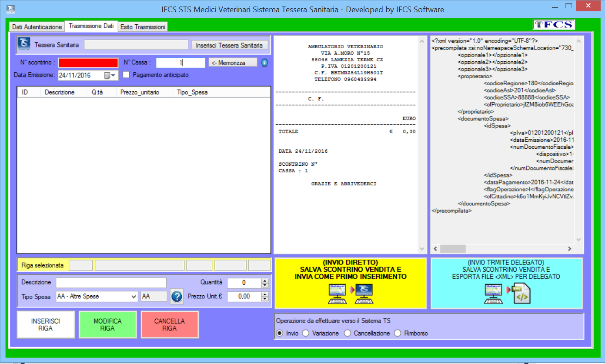Image resolution: width=605 pixels, height=364 pixels.
Task: Click the AA code box next to Tipo Spesa
Action: (154, 297)
